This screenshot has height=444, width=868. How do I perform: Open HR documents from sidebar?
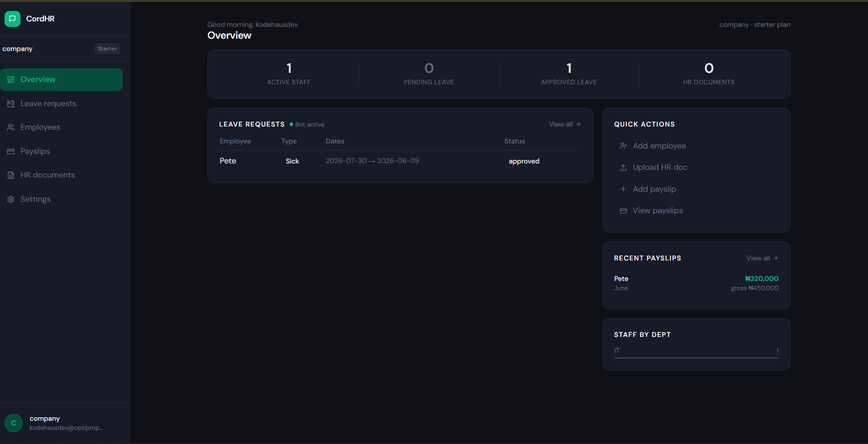point(62,175)
